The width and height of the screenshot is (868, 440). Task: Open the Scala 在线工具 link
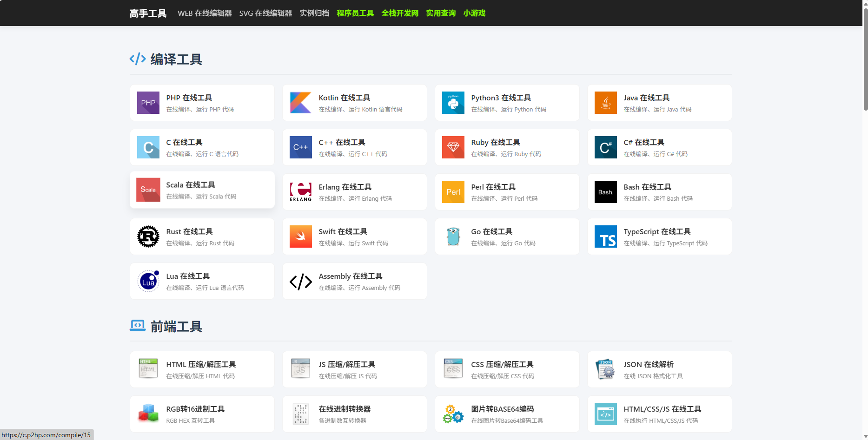pyautogui.click(x=191, y=185)
